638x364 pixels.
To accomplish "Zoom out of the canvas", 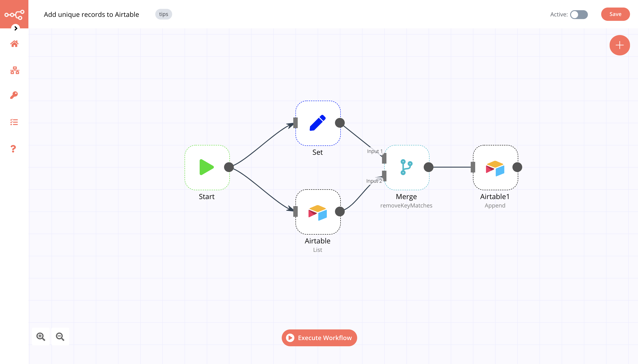I will (x=60, y=337).
